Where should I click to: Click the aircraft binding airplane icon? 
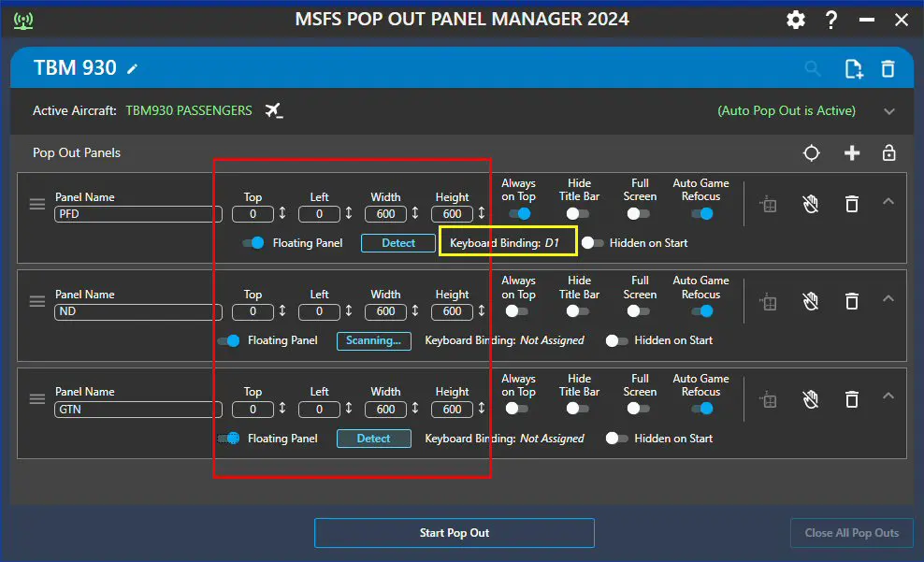(273, 110)
